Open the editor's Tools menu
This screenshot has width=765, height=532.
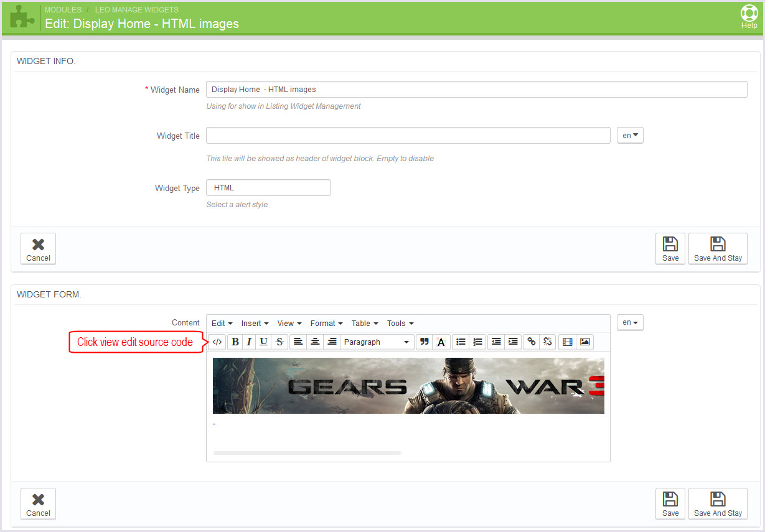click(400, 324)
